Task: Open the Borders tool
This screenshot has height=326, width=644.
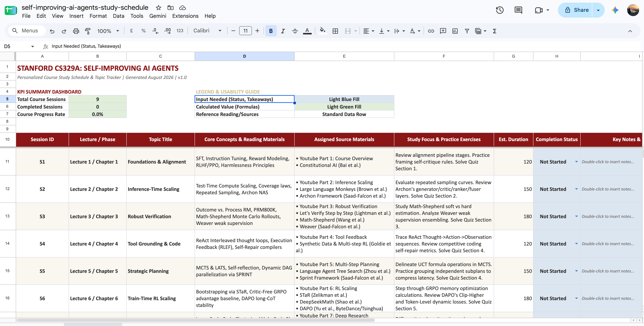Action: pyautogui.click(x=335, y=31)
